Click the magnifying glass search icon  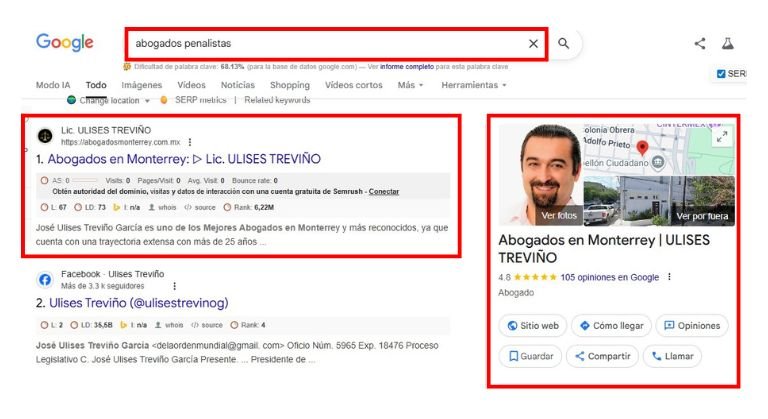pyautogui.click(x=564, y=44)
